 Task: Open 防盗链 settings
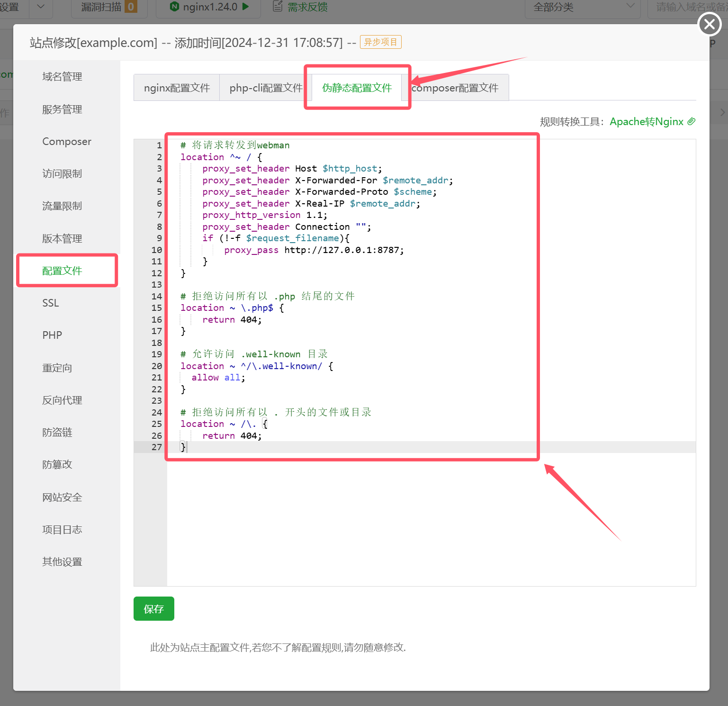57,433
